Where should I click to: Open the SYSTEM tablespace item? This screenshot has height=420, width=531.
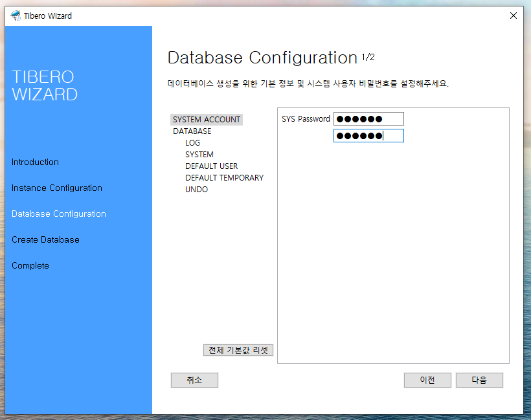point(199,154)
